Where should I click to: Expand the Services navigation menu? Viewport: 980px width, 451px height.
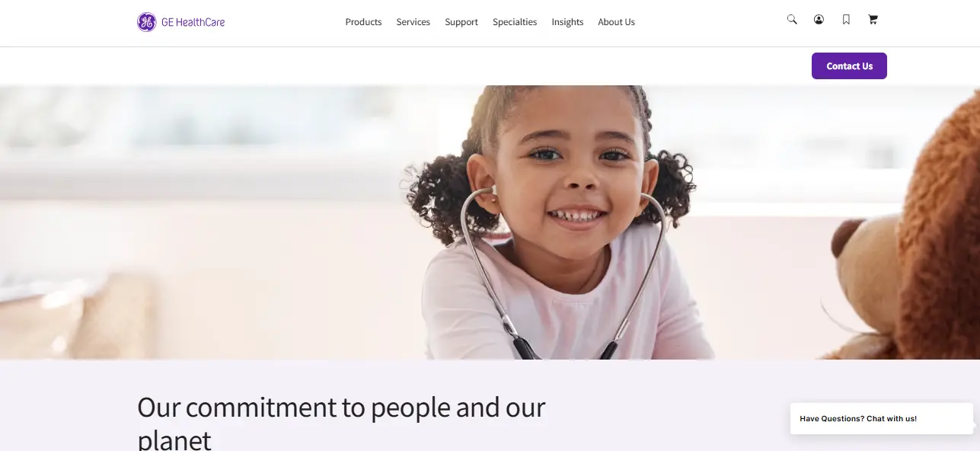coord(413,22)
